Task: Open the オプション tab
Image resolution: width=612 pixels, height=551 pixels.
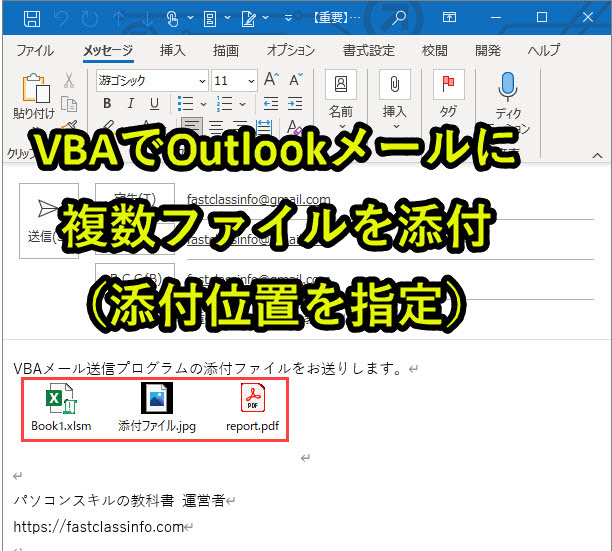Action: 291,50
